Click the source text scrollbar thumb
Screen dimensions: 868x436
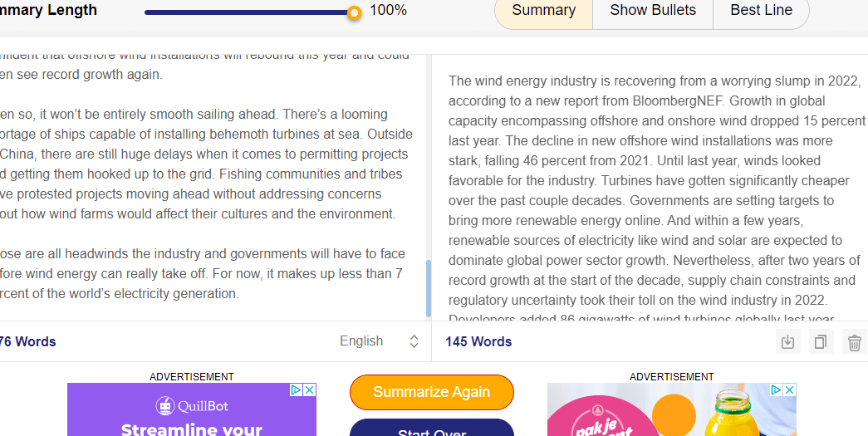point(429,288)
